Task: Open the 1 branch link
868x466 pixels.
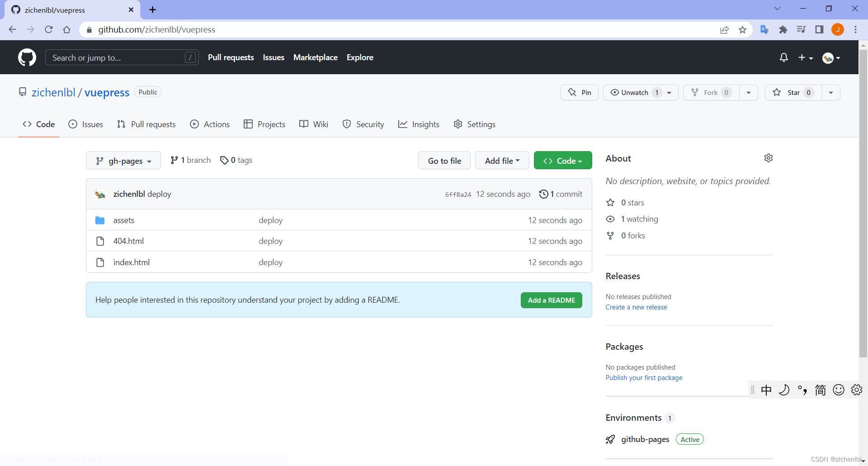Action: click(190, 160)
